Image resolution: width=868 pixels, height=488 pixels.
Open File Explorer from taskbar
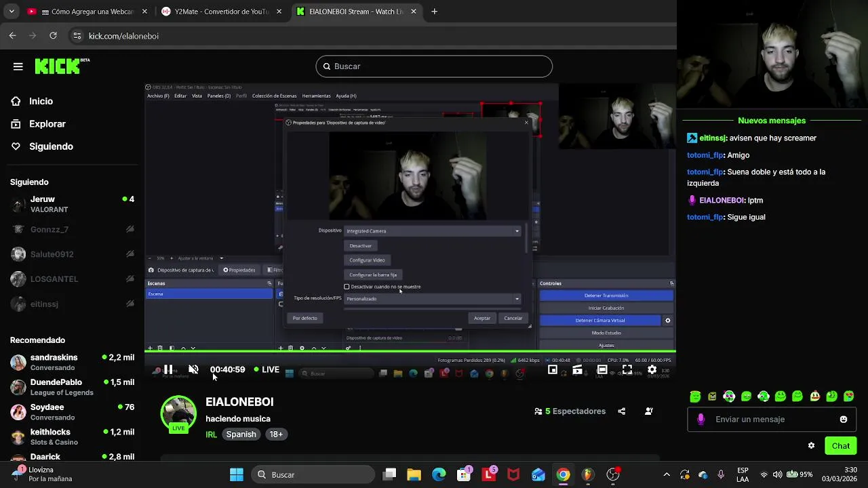414,475
